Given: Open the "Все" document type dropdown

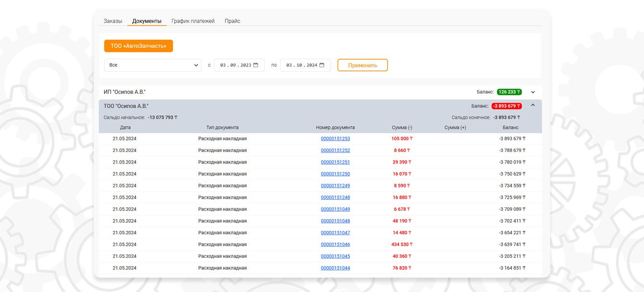Looking at the screenshot, I should 153,65.
